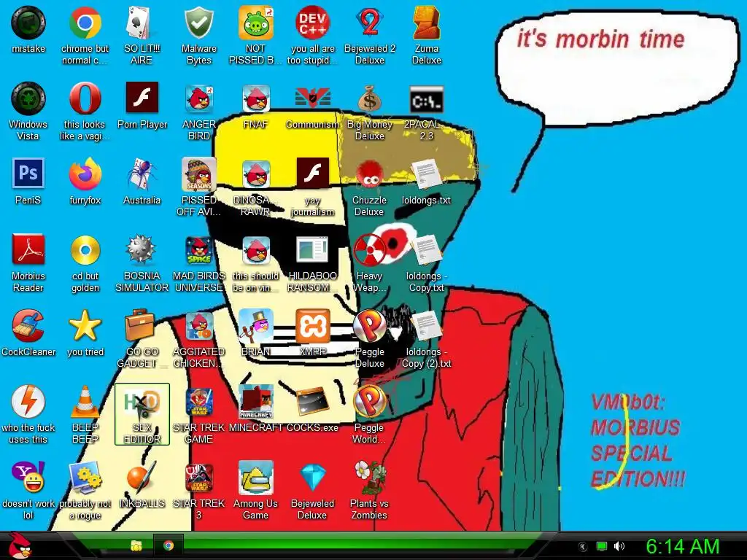The image size is (747, 560).
Task: Switch to Chrome in the taskbar
Action: tap(169, 545)
